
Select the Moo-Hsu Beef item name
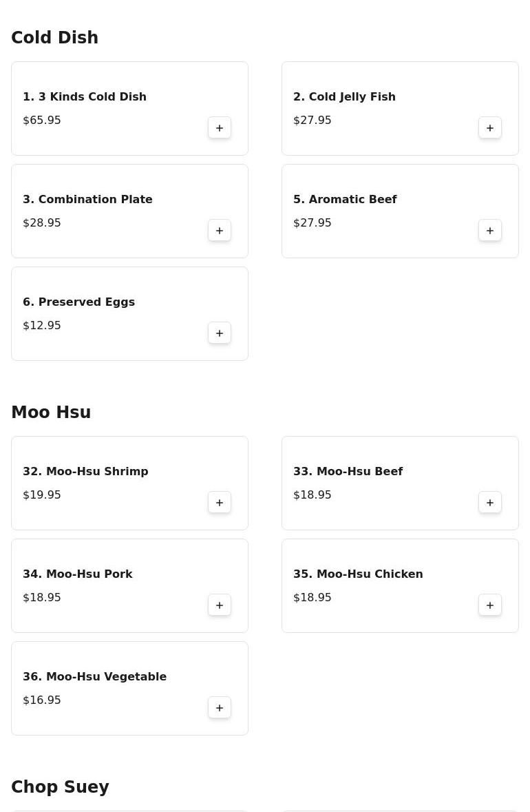coord(348,471)
